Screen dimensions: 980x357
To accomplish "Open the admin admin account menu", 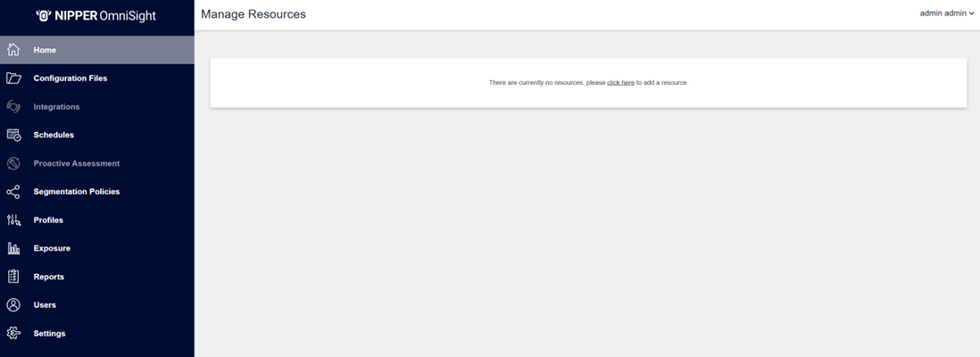I will tap(943, 13).
